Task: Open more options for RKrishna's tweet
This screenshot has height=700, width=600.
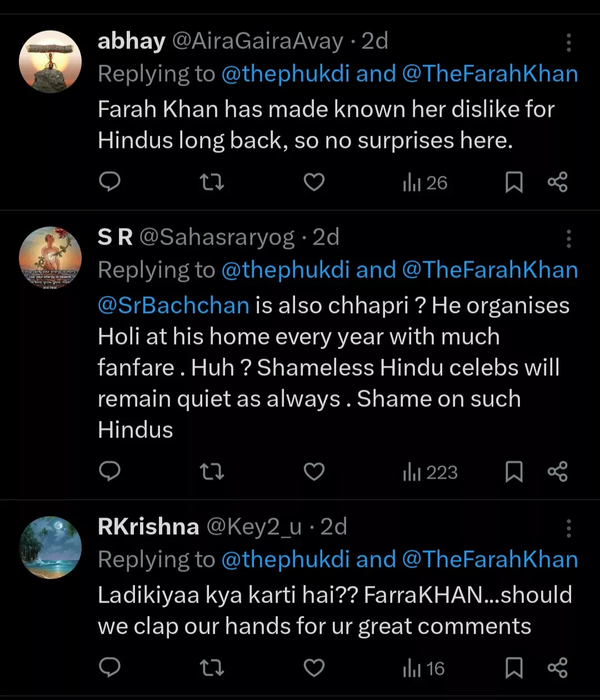Action: point(568,528)
